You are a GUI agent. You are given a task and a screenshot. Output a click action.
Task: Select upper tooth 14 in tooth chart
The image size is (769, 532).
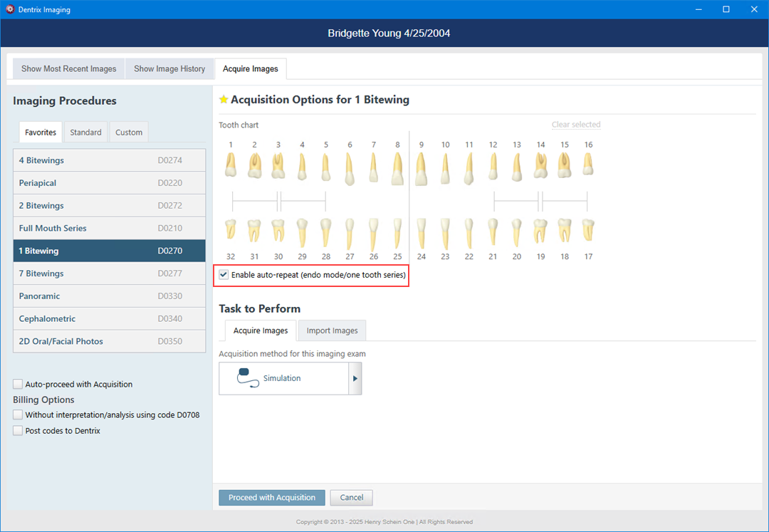click(540, 165)
